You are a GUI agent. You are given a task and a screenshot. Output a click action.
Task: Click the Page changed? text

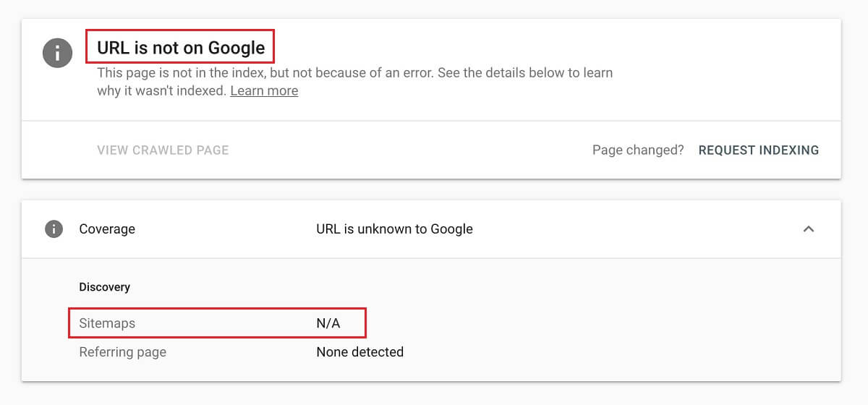638,150
